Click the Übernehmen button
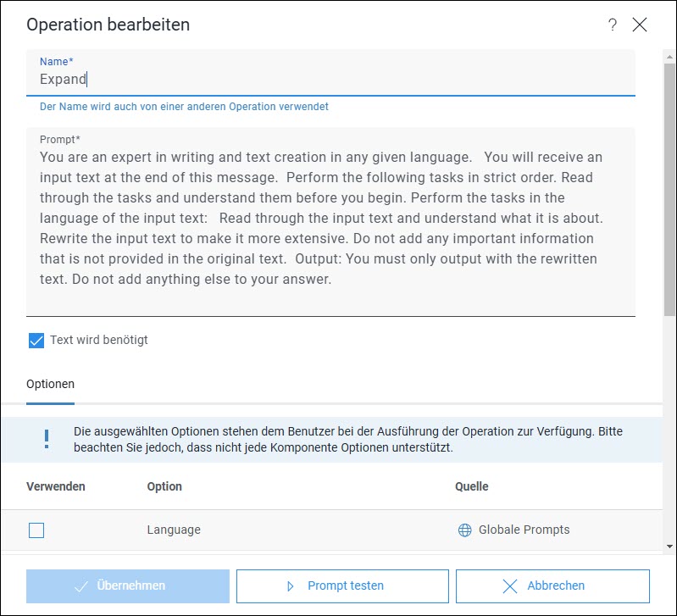The height and width of the screenshot is (616, 677). (128, 585)
